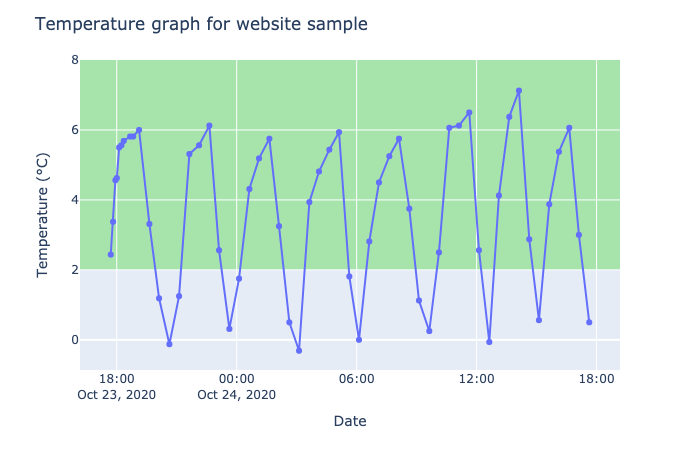
Task: Click the '06:00' x-axis tick label
Action: click(356, 379)
